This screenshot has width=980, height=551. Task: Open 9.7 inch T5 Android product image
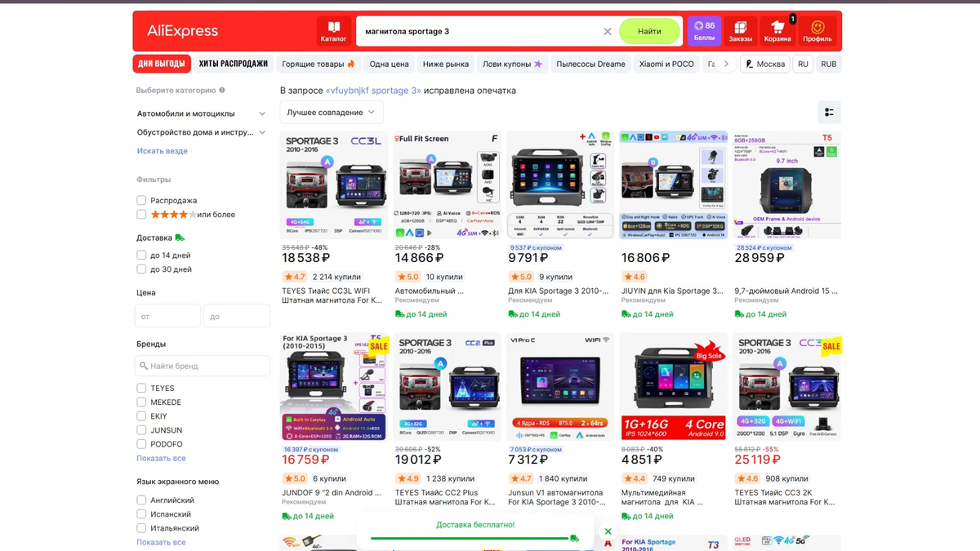786,184
